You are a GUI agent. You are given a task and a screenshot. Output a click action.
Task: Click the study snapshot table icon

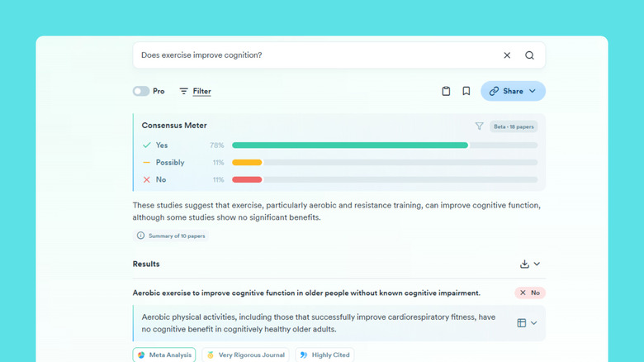coord(522,323)
